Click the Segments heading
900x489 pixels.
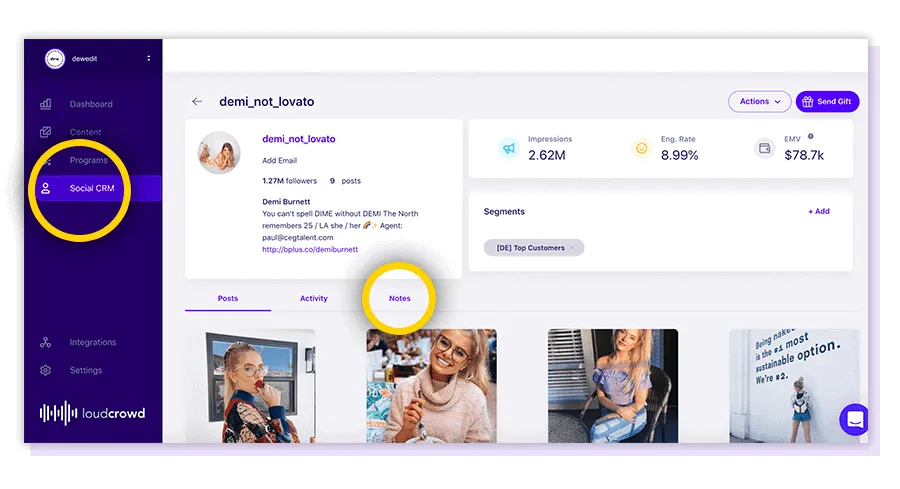(x=504, y=211)
